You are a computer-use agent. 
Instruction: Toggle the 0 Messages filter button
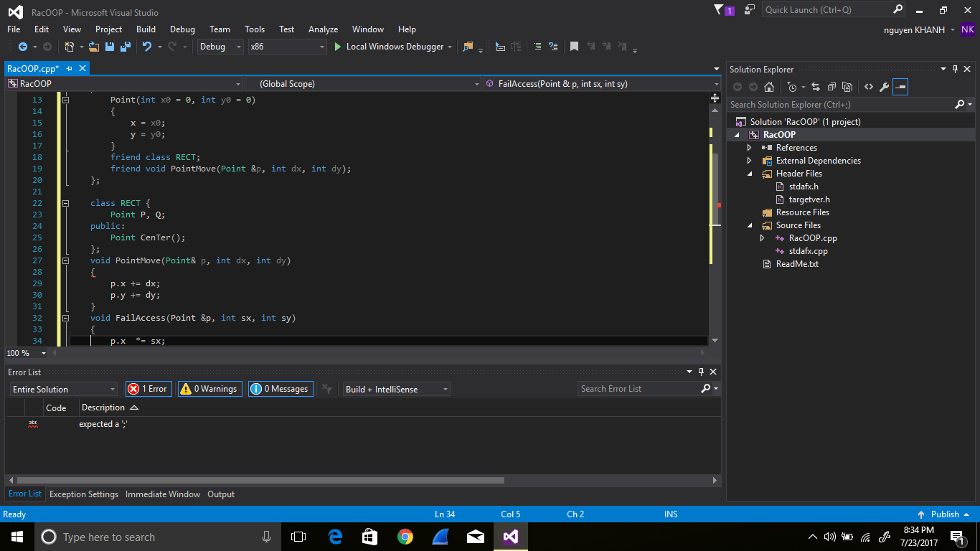point(281,389)
